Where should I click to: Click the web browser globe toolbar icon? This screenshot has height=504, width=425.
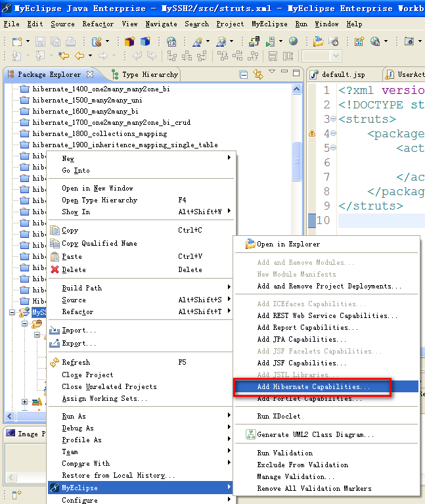tap(293, 41)
